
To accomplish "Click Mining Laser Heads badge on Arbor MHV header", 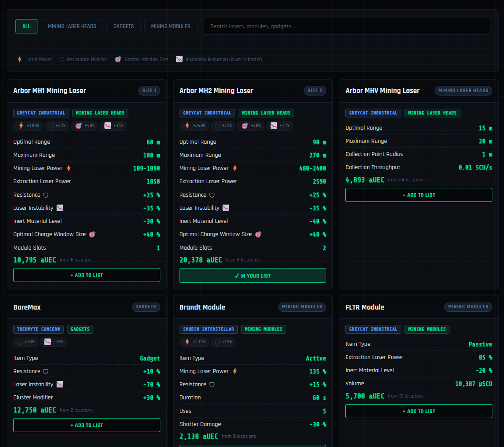I will tap(463, 91).
